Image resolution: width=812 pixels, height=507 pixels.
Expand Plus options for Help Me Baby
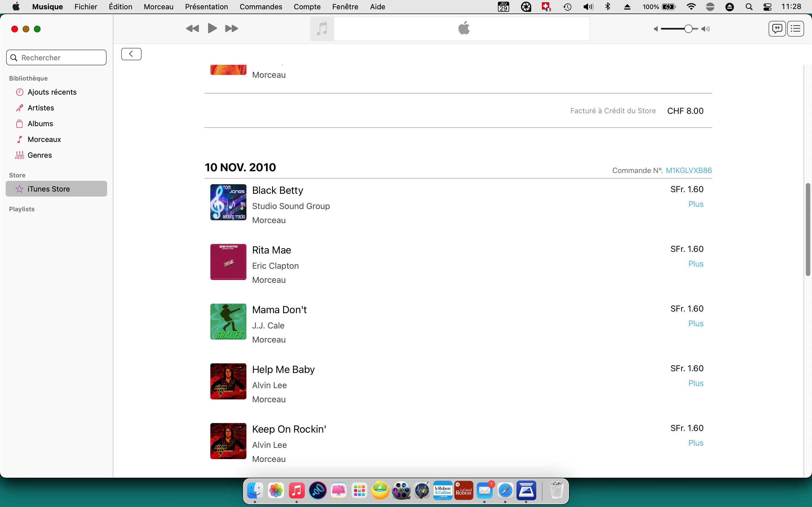tap(696, 383)
